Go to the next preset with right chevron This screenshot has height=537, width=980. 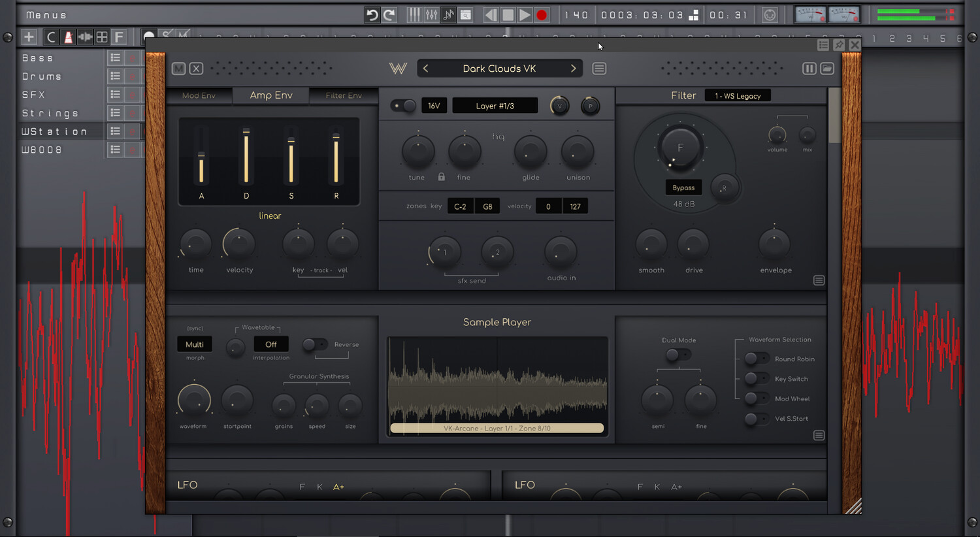[573, 69]
